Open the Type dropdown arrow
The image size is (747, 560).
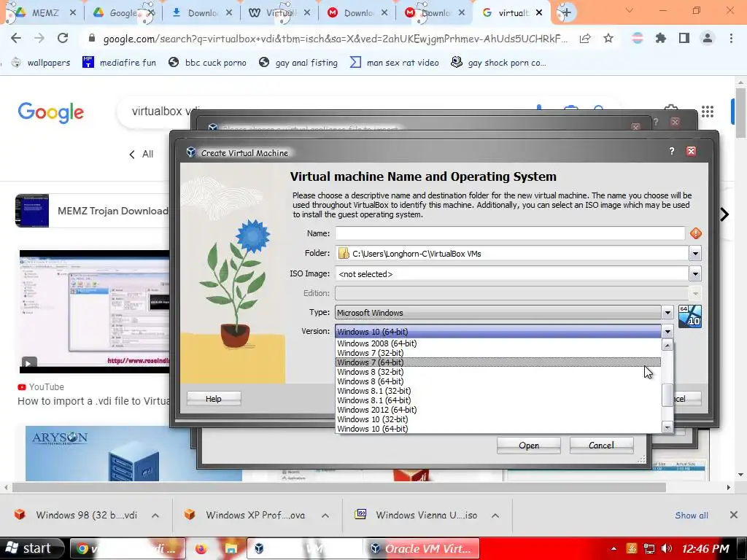667,312
